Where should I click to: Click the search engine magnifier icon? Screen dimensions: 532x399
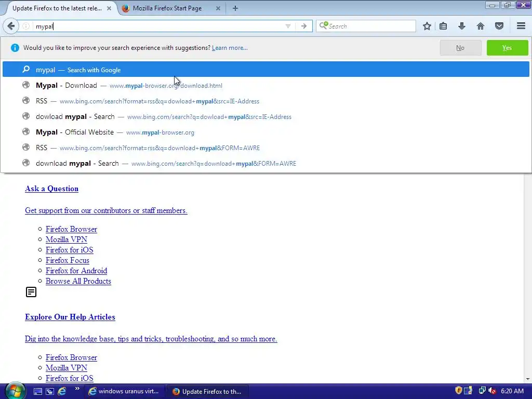point(323,25)
